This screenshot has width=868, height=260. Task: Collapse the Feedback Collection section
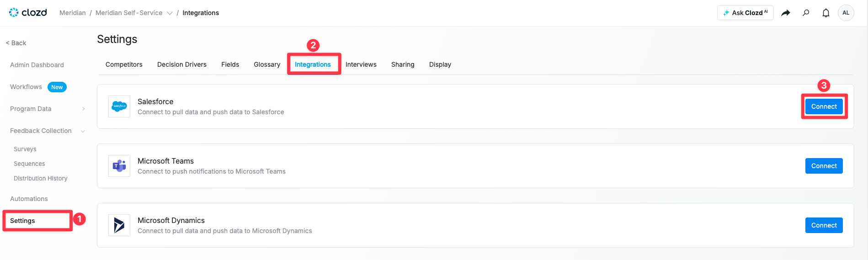click(x=83, y=131)
